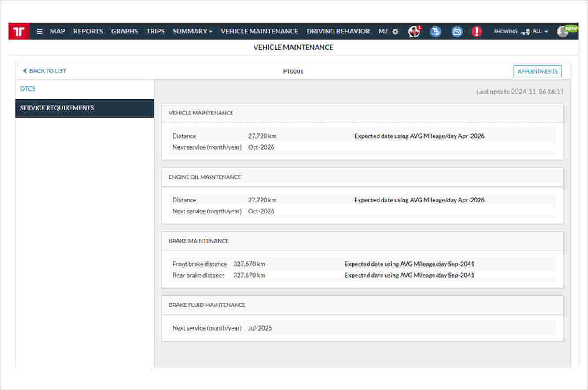The height and width of the screenshot is (390, 588).
Task: Select the SERVICE REQUIREMENTS sidebar item
Action: (x=85, y=108)
